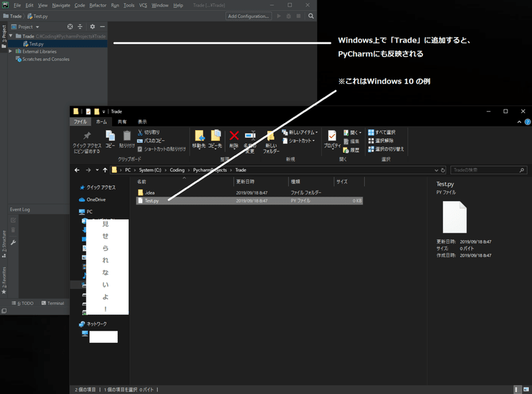Open address bar history dropdown chevron
Screen dimensions: 532x394
click(436, 170)
